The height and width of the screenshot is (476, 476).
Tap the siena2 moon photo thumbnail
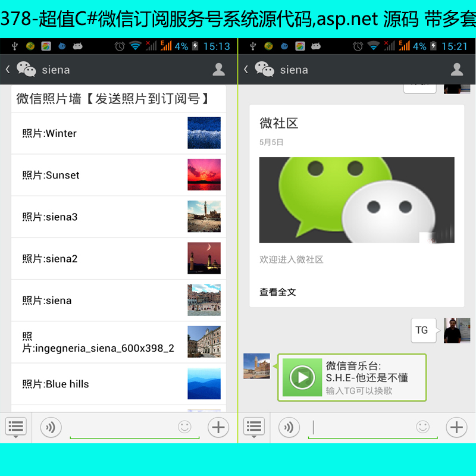coord(204,258)
